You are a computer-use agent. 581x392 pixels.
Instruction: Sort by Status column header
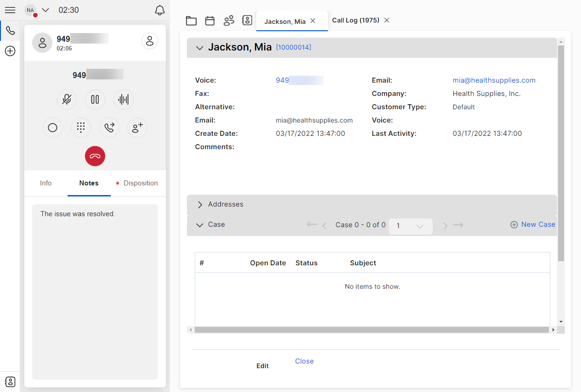click(x=306, y=263)
